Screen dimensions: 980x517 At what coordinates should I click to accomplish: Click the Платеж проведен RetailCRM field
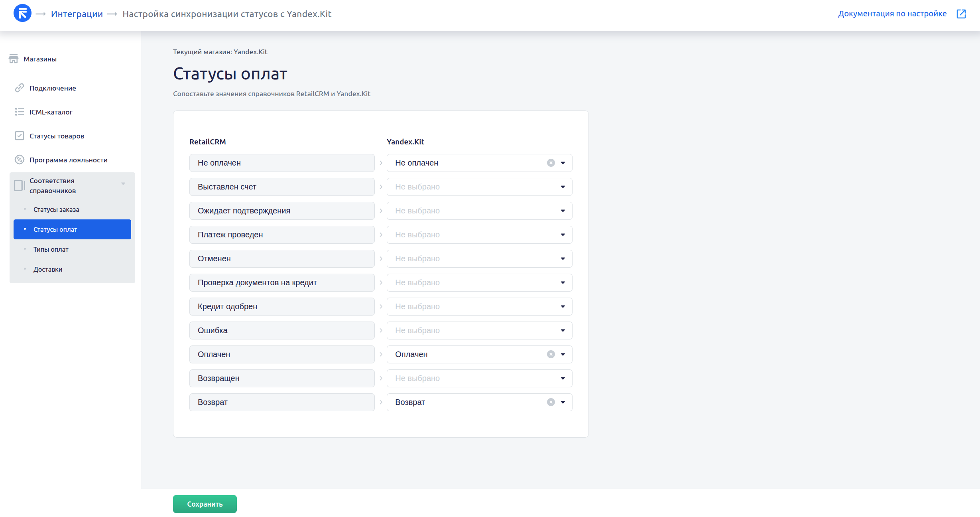coord(282,235)
